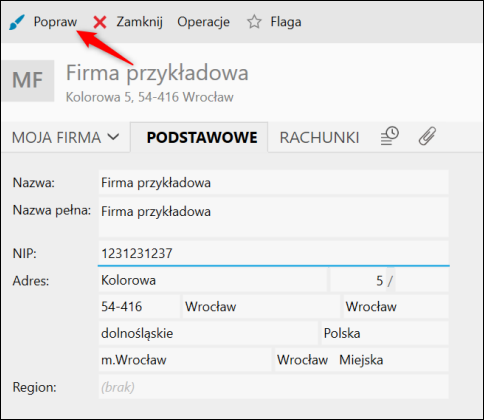484x420 pixels.
Task: Click the NIP field 1231231237
Action: 273,253
